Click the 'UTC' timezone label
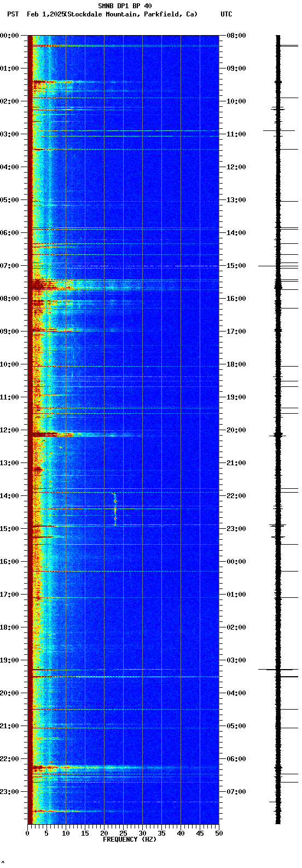Viewport: 302px width, 868px height. [226, 14]
